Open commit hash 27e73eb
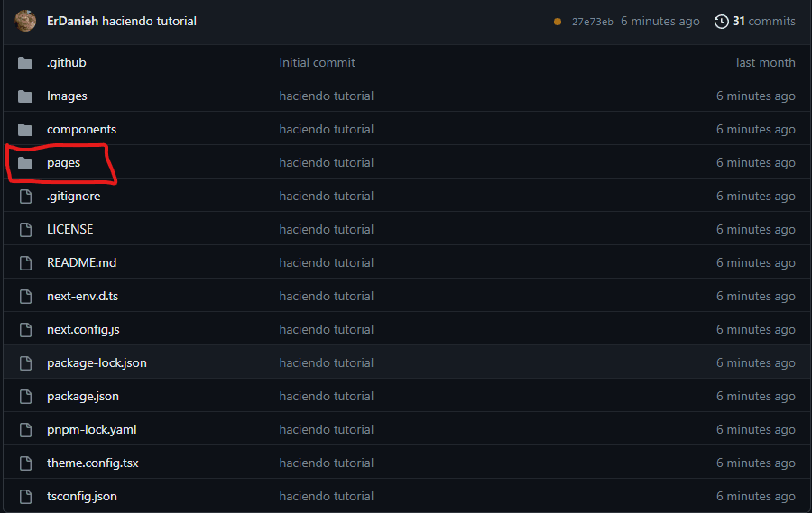This screenshot has width=812, height=513. (x=592, y=22)
